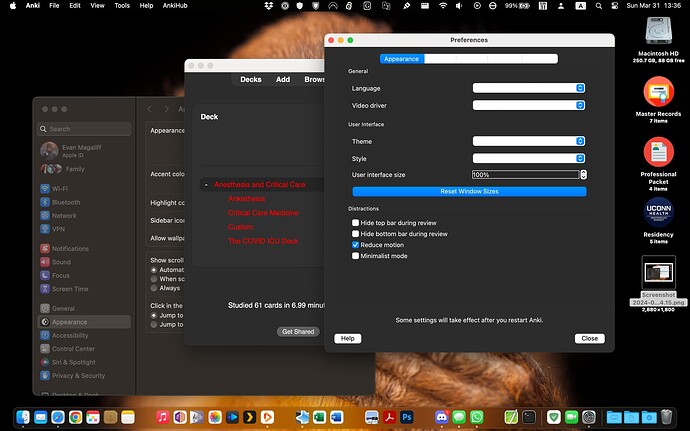Open WhatsApp from the dock

point(476,416)
